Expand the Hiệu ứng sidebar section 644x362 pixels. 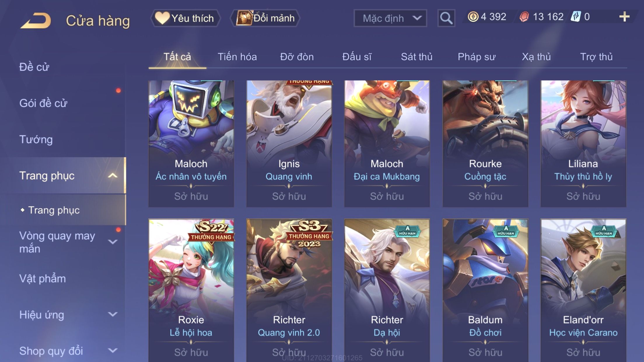pos(113,314)
